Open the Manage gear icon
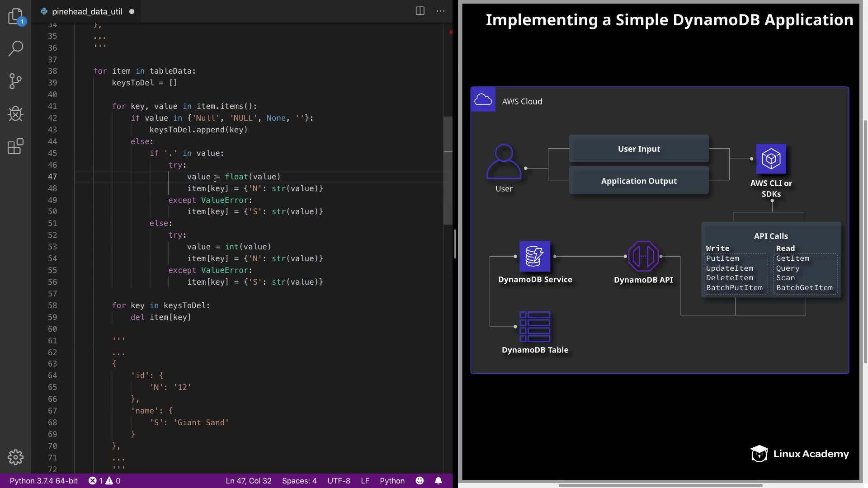The height and width of the screenshot is (488, 868). 15,457
